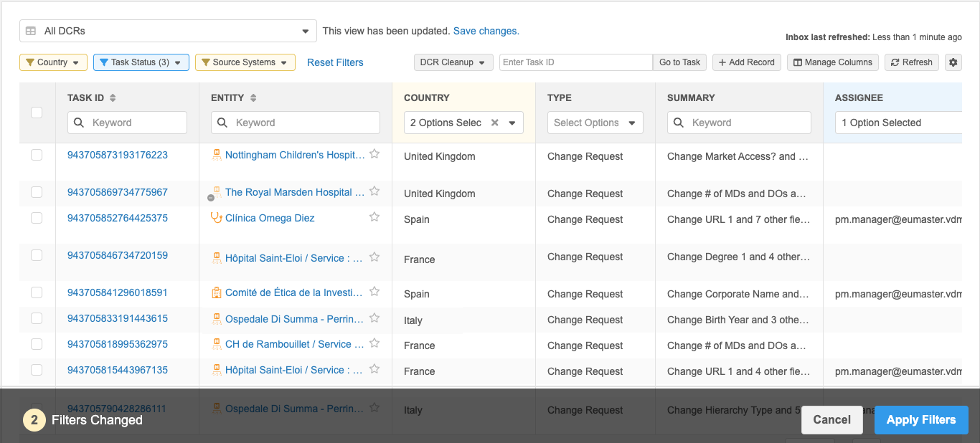The height and width of the screenshot is (443, 980).
Task: Click Reset Filters
Action: (335, 62)
